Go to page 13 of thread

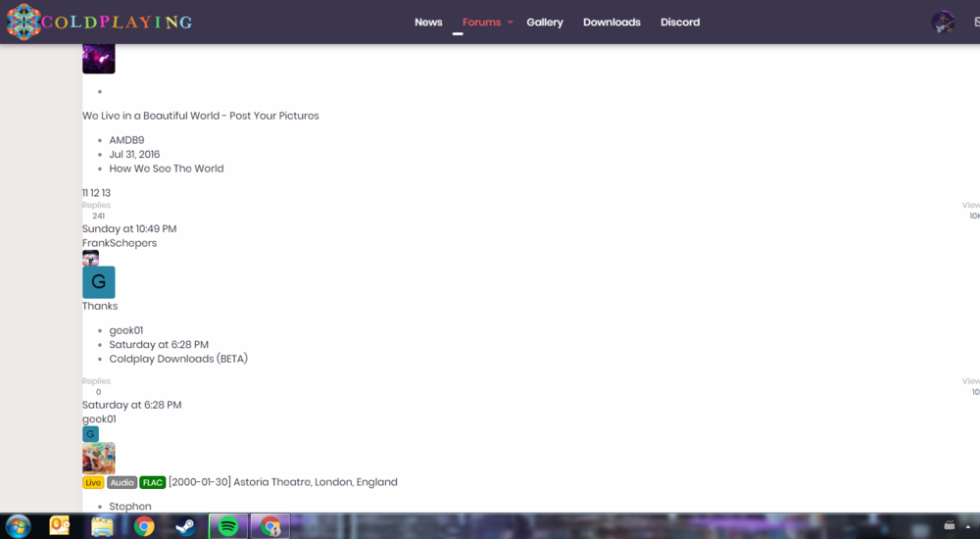(106, 193)
